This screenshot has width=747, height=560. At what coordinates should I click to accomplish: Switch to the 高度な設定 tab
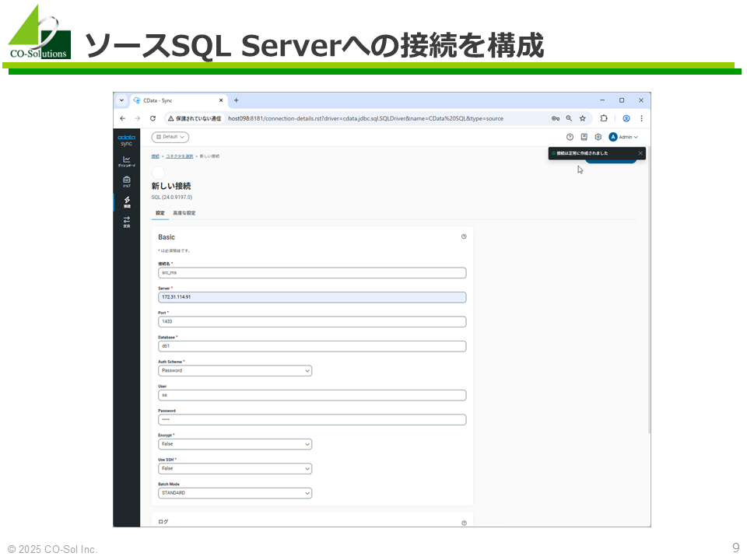[x=184, y=213]
